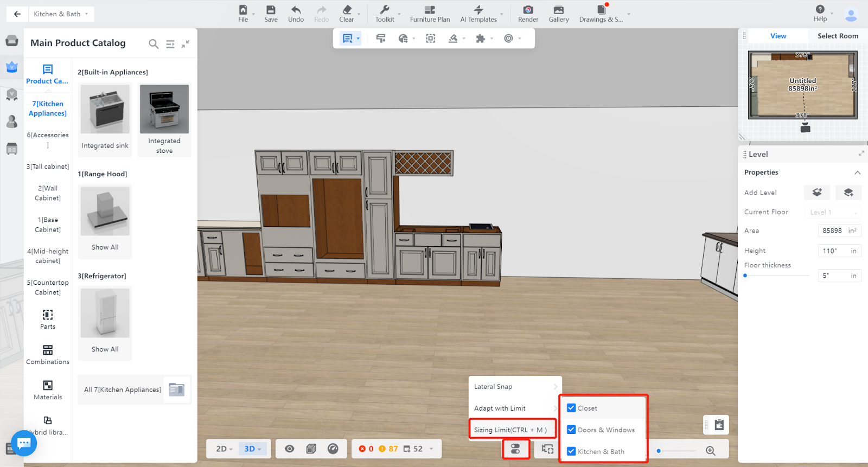Select the Integrated stove thumbnail
The image size is (868, 467).
pyautogui.click(x=164, y=110)
